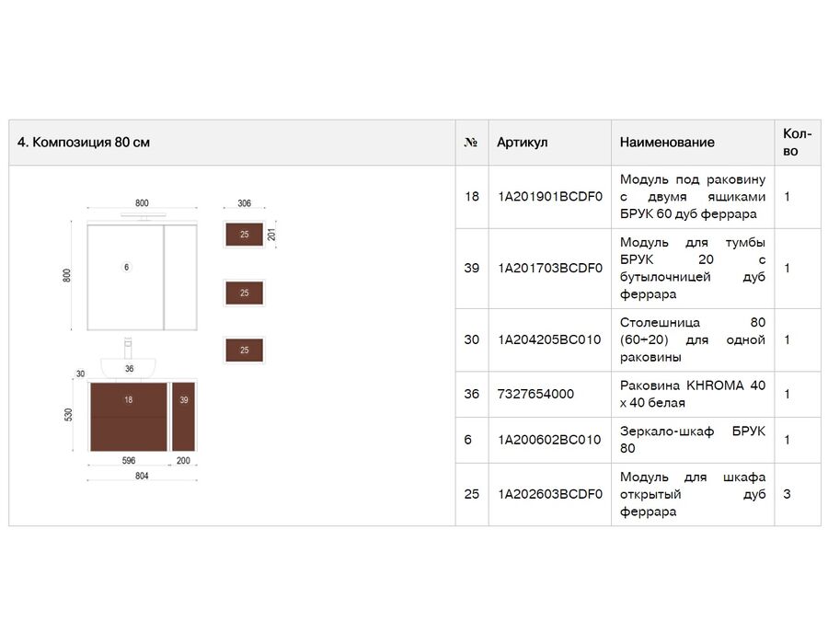Click the brown drawer module labeled 18
The height and width of the screenshot is (644, 828).
[x=128, y=417]
